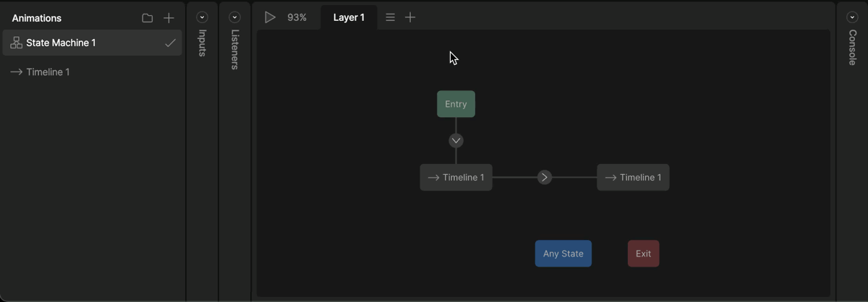Add a new animation with plus icon
Screen dimensions: 868x302
coord(169,18)
